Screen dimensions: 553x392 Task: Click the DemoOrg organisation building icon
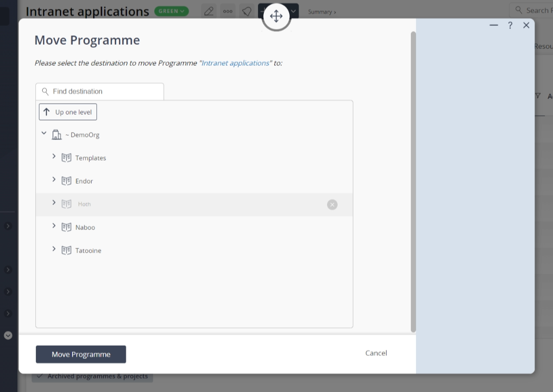tap(57, 135)
